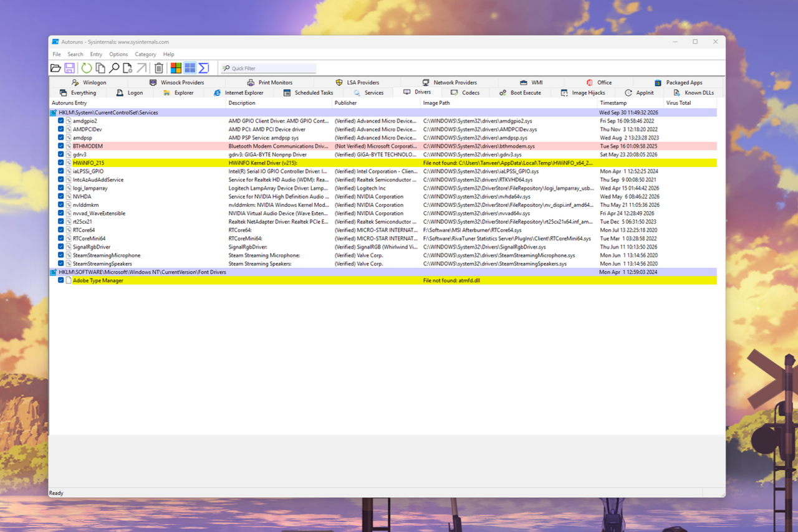Uncheck the HWiNFO_215 entry checkbox
The height and width of the screenshot is (532, 798).
pos(61,163)
